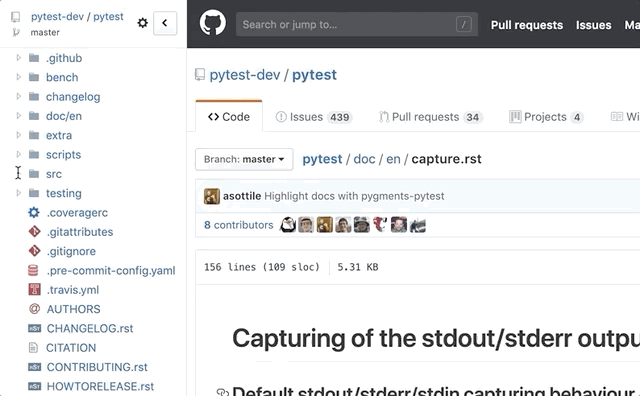The height and width of the screenshot is (396, 640).
Task: Open AUTHORS file in tree
Action: tap(73, 309)
